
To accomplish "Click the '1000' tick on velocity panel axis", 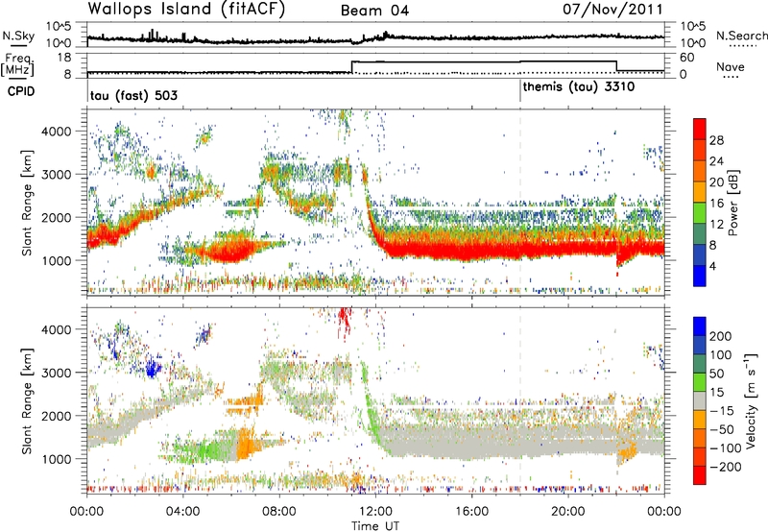I will [x=56, y=459].
